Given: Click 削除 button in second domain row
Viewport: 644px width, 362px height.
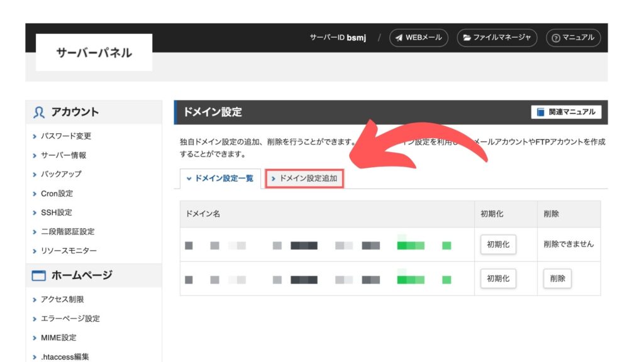Looking at the screenshot, I should (x=557, y=278).
